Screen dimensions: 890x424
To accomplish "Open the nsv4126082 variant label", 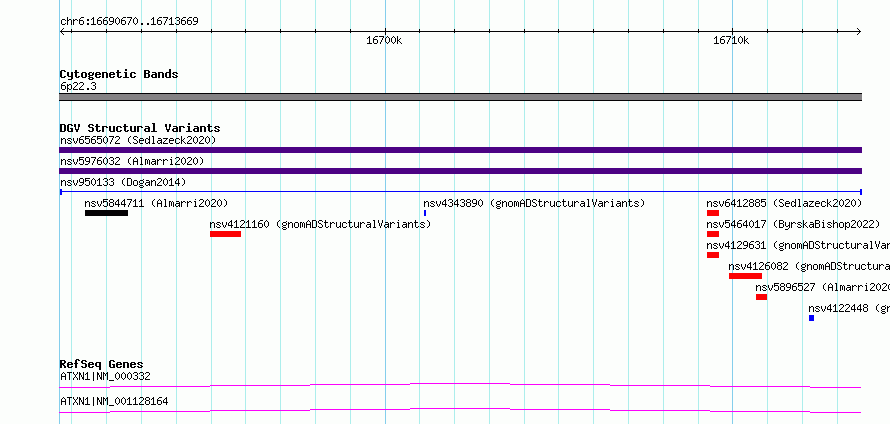I will 809,266.
